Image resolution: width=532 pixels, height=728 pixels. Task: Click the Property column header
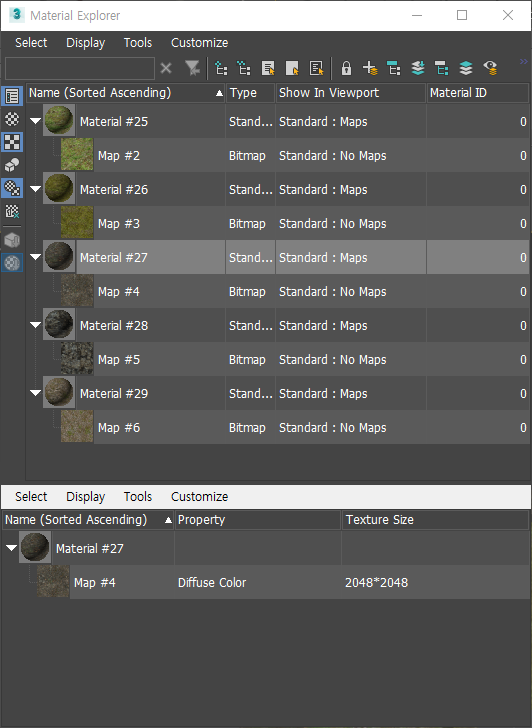(x=258, y=520)
